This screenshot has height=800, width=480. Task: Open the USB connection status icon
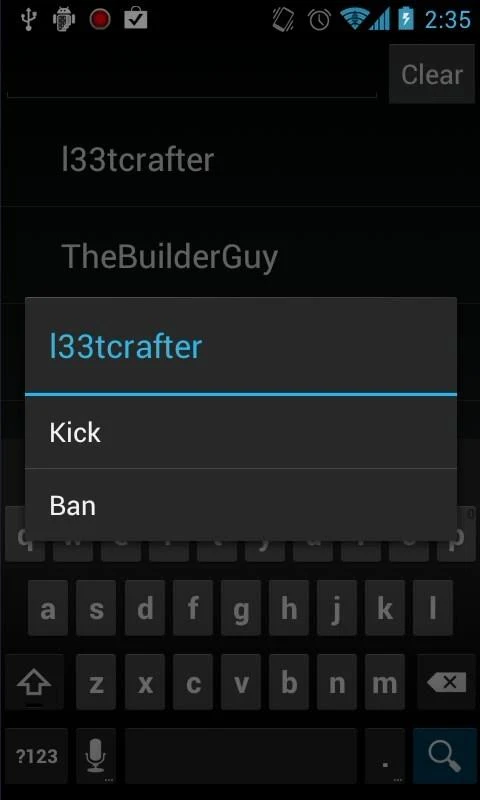click(28, 19)
